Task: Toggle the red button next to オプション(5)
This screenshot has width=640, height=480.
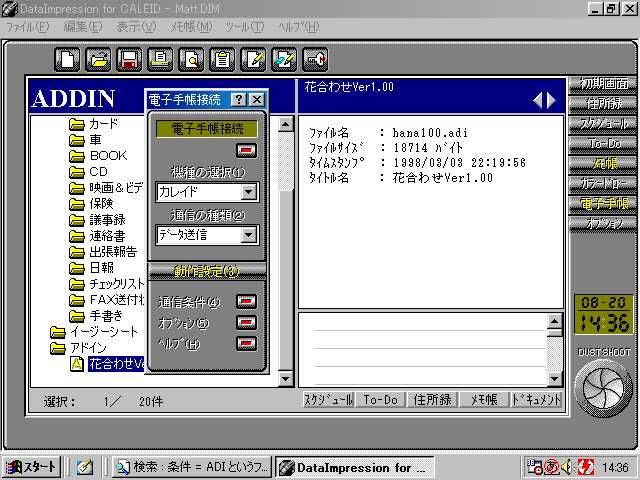Action: (246, 322)
